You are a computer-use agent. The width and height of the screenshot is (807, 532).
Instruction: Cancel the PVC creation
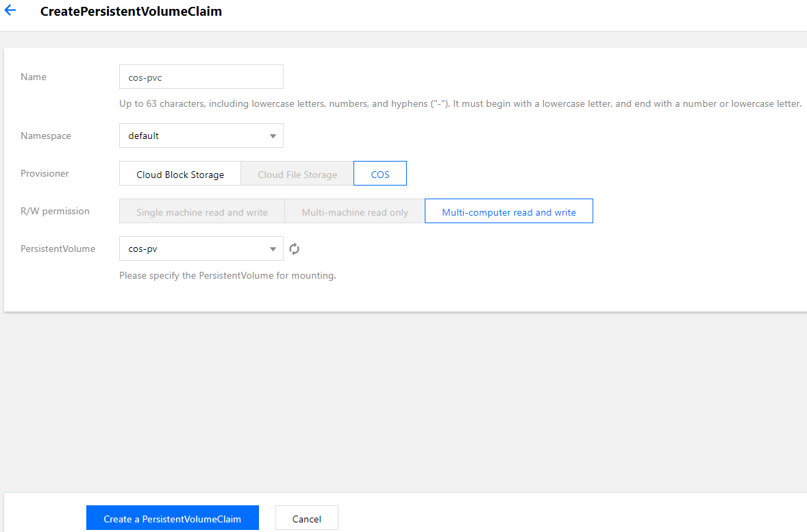pyautogui.click(x=307, y=518)
